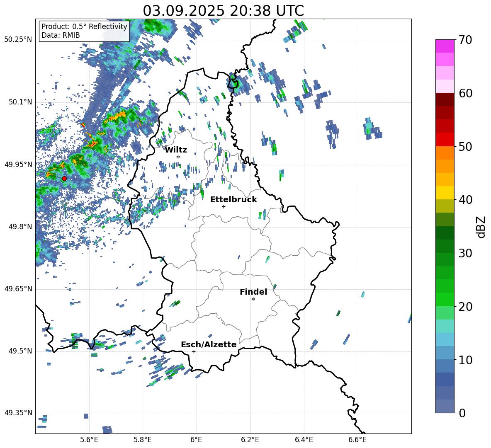Click the 30 dBZ colorbar label
Viewport: 491px width, 448px height.
(x=465, y=253)
